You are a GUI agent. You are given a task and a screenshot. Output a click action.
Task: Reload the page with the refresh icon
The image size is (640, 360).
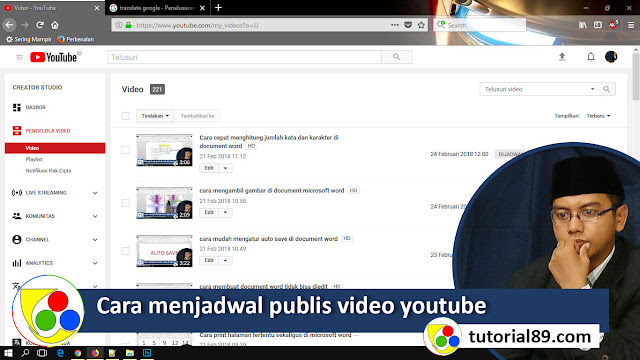click(x=40, y=25)
